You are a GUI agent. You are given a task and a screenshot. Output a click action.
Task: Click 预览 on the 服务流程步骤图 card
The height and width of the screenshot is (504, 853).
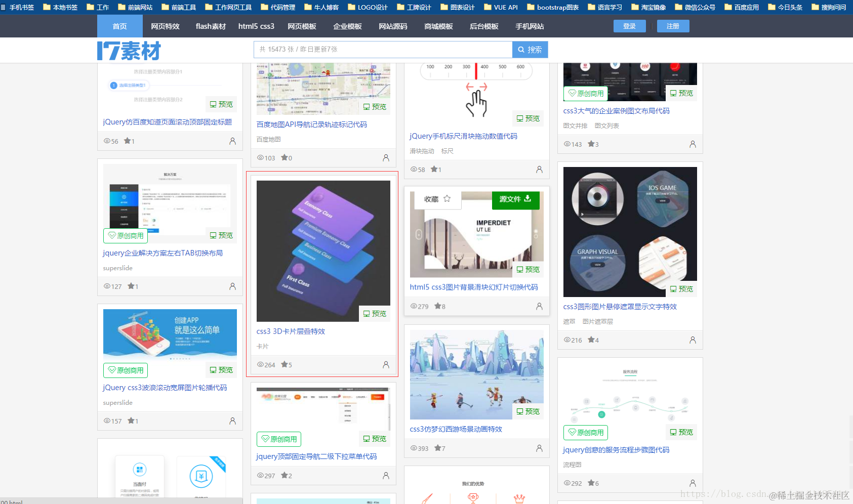681,432
